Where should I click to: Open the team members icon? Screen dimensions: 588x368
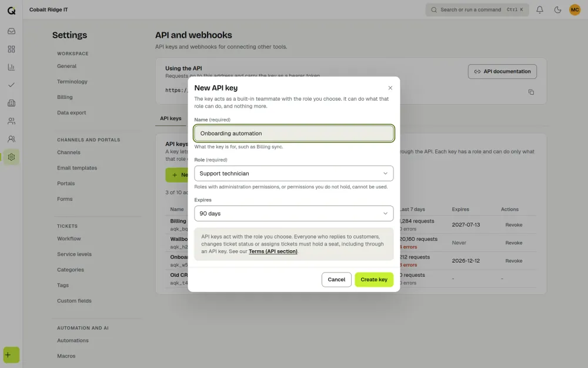[x=11, y=139]
